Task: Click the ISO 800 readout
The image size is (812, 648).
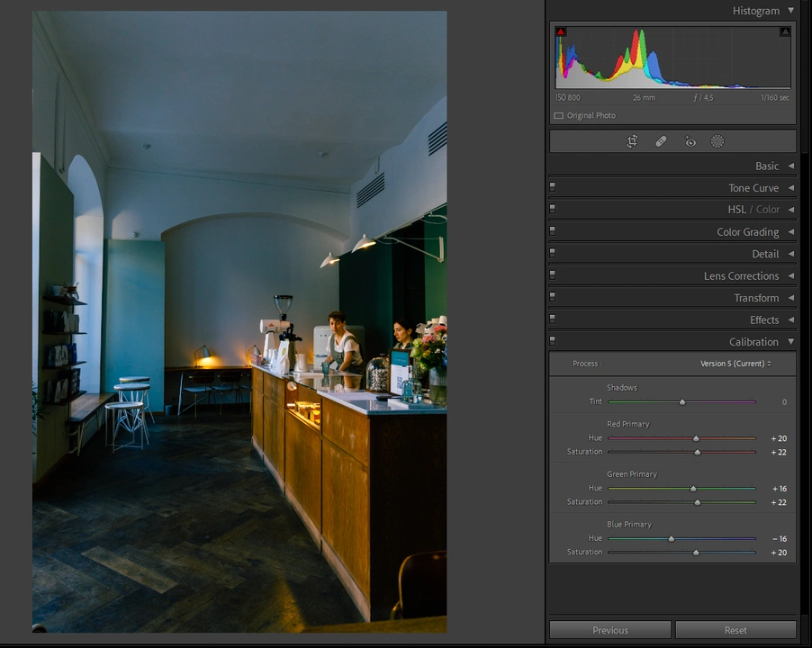Action: pyautogui.click(x=568, y=97)
